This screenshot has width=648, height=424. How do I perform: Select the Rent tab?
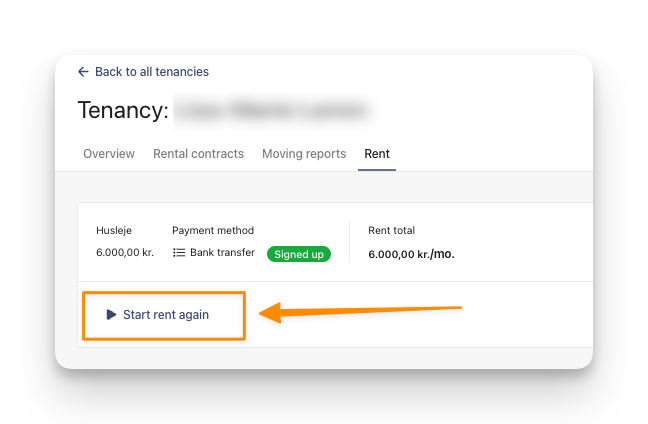coord(377,154)
